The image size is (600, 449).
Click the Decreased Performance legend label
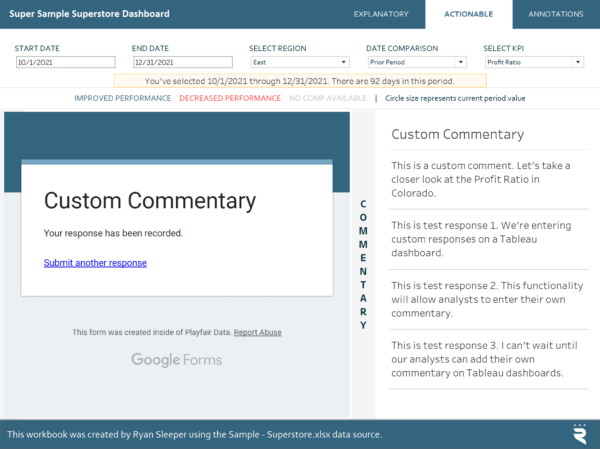[230, 98]
